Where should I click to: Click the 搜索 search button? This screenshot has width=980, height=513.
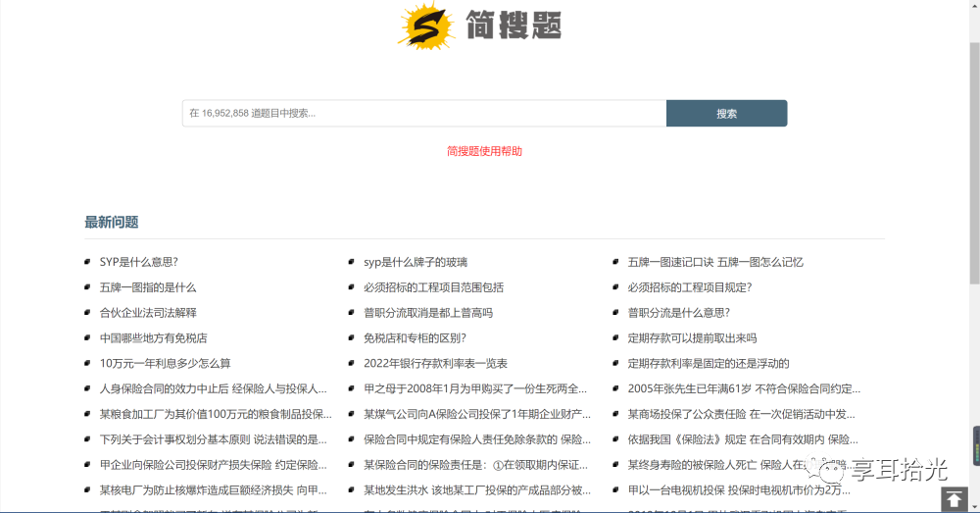click(x=726, y=113)
